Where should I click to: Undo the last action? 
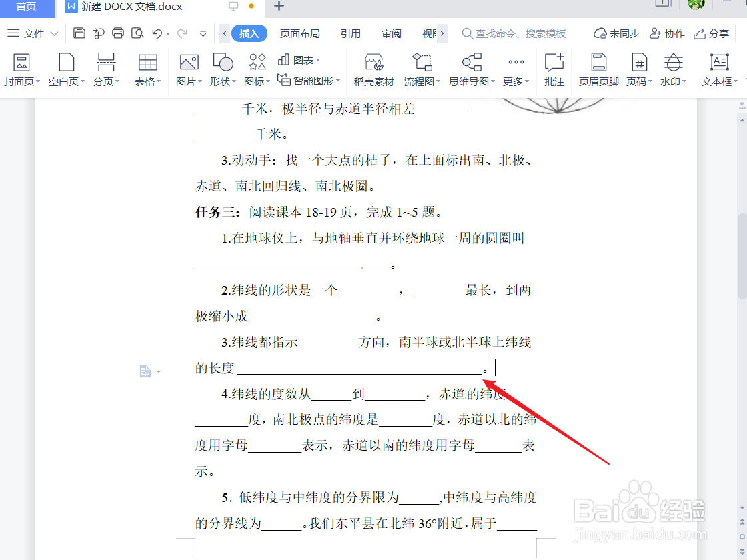157,32
